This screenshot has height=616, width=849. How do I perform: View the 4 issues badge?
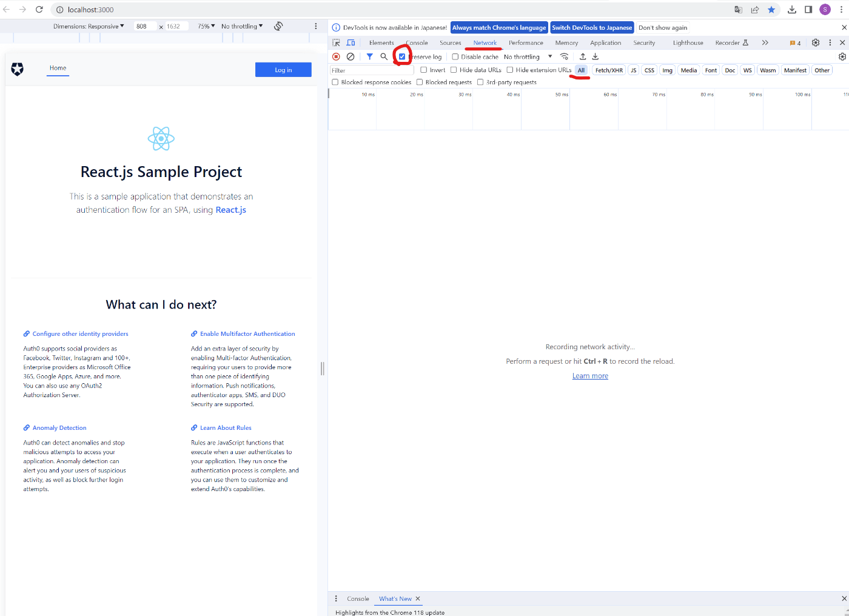pyautogui.click(x=795, y=43)
